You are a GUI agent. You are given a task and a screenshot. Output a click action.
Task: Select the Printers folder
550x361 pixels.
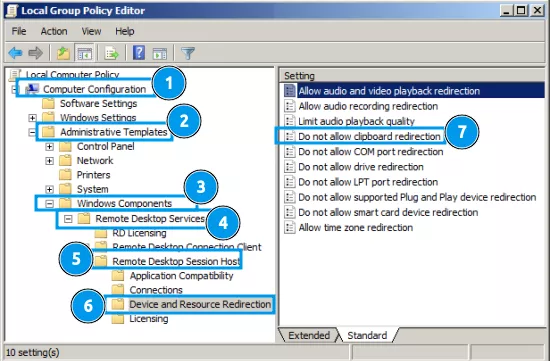pos(93,175)
